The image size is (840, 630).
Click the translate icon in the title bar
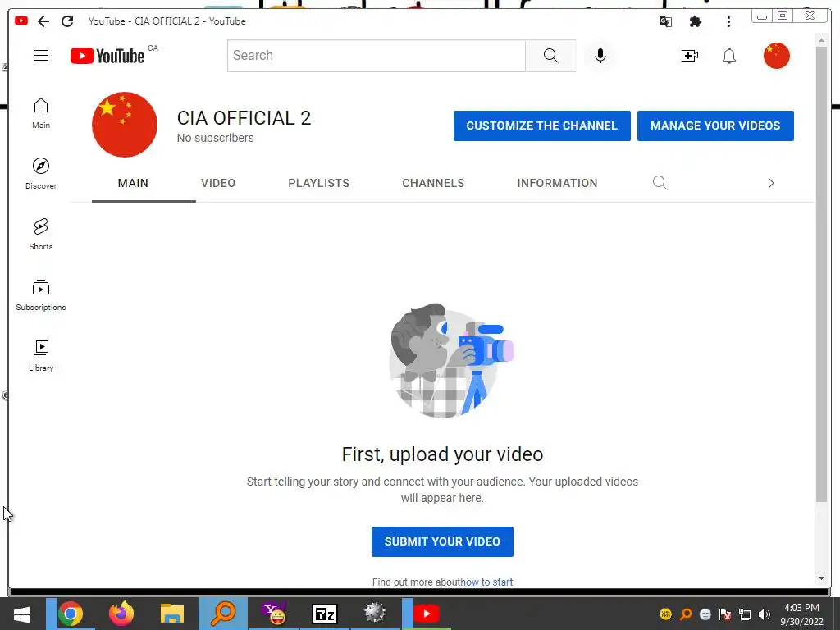point(666,21)
